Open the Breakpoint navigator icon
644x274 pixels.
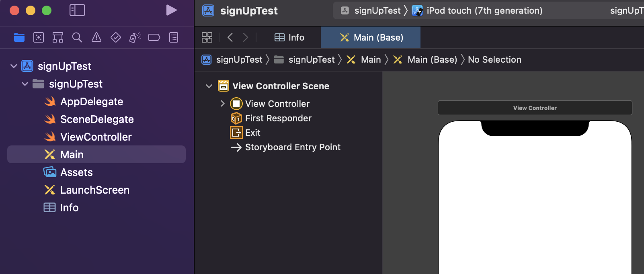[x=154, y=37]
